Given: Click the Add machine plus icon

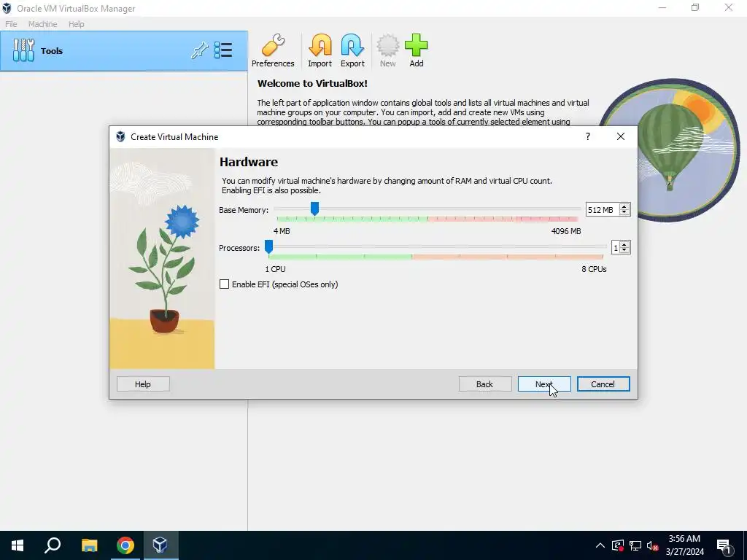Looking at the screenshot, I should tap(417, 50).
